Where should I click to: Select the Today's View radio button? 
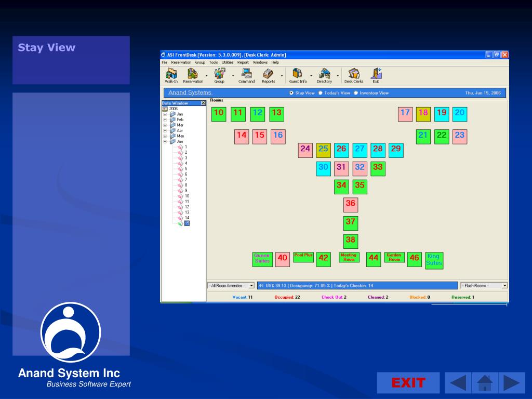coord(321,93)
